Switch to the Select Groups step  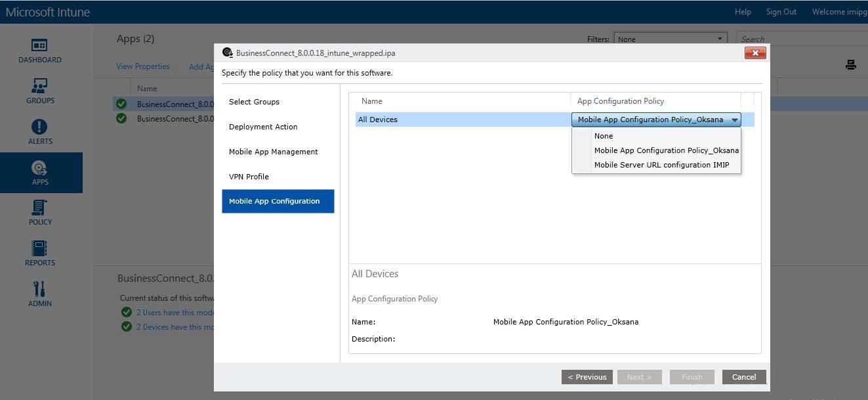coord(254,102)
